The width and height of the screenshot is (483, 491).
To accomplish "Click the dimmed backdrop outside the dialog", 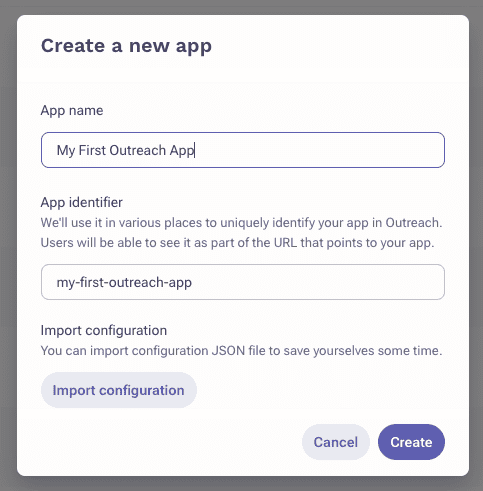I will pyautogui.click(x=8, y=245).
